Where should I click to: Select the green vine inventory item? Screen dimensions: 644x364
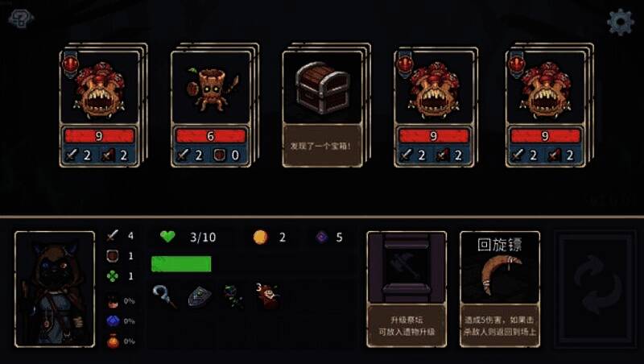point(233,296)
